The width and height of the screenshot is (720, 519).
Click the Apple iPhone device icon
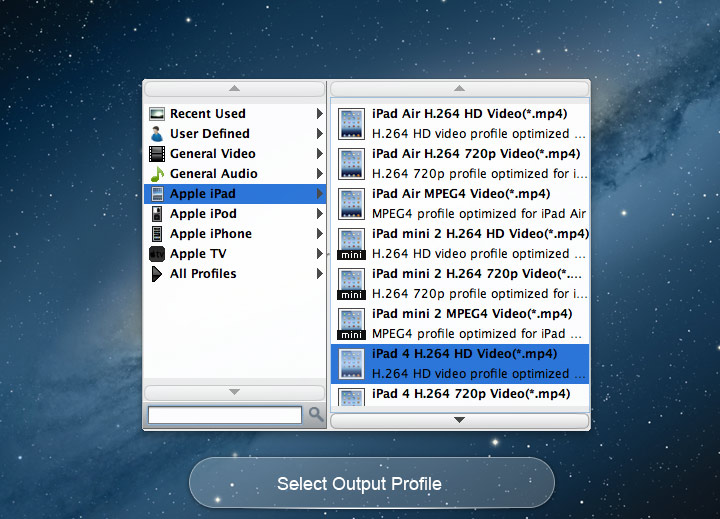157,234
